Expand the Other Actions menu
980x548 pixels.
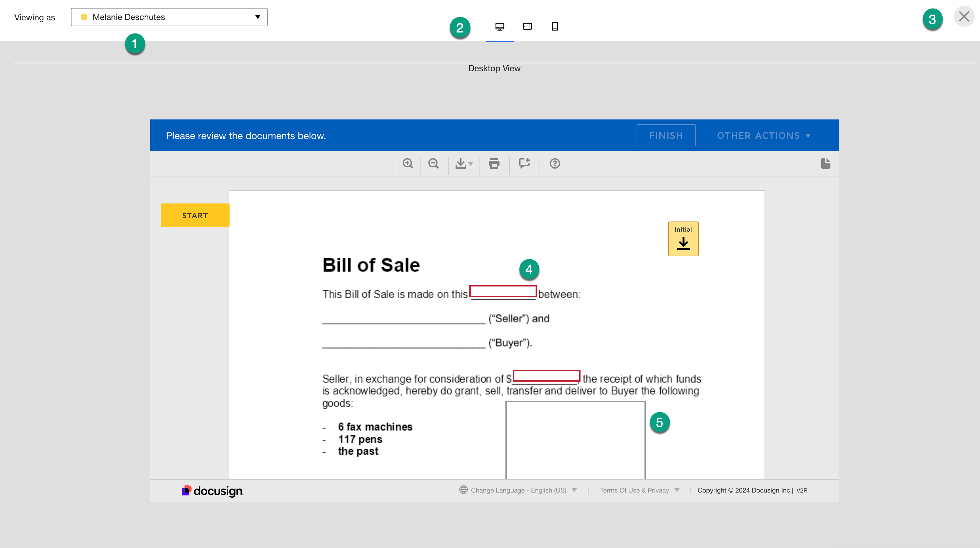click(x=764, y=136)
